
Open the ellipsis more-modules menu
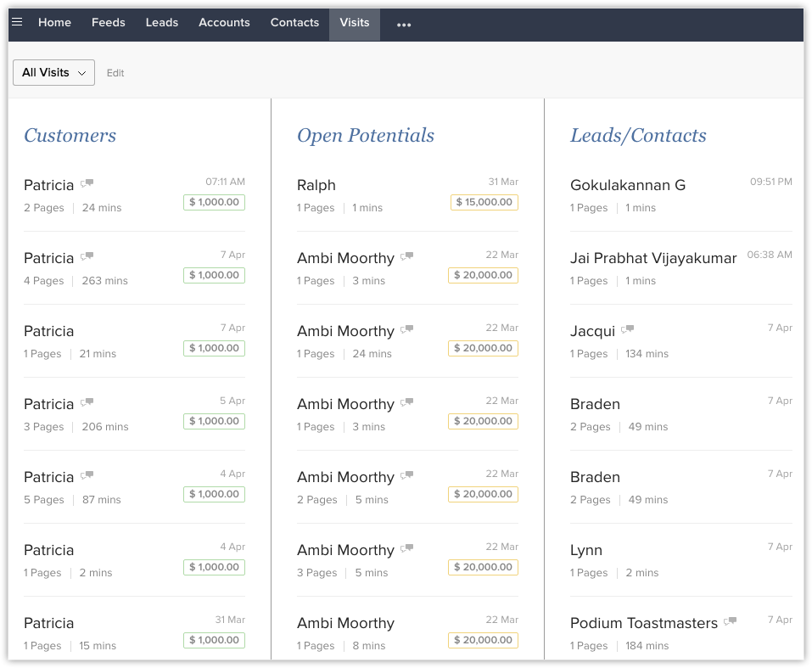(404, 25)
